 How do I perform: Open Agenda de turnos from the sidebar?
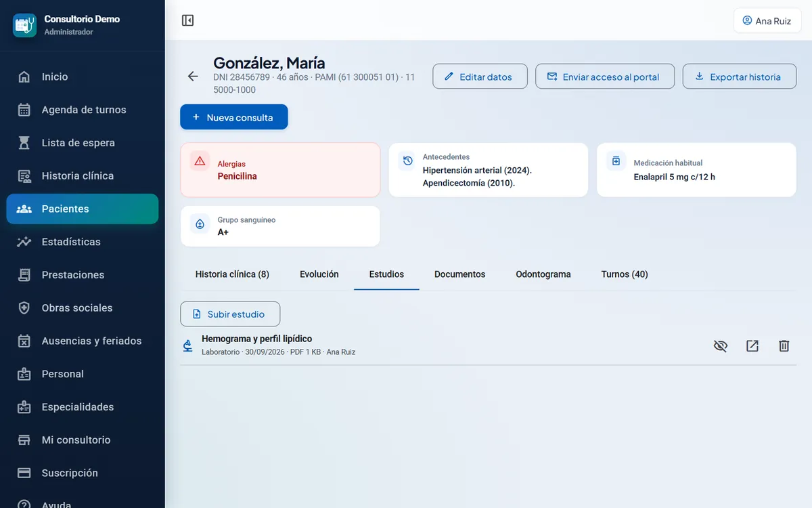(x=83, y=110)
